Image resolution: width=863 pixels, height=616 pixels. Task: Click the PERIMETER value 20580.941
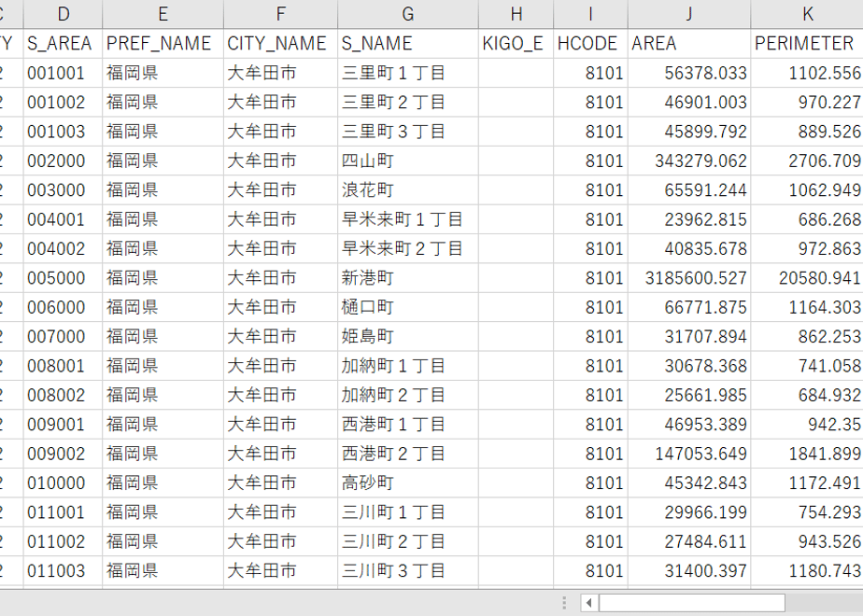click(807, 278)
